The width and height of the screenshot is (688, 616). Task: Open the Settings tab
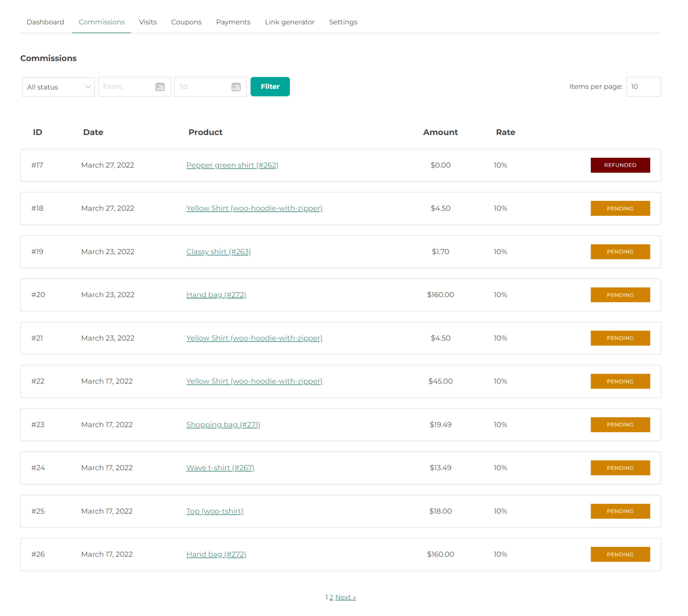tap(343, 22)
